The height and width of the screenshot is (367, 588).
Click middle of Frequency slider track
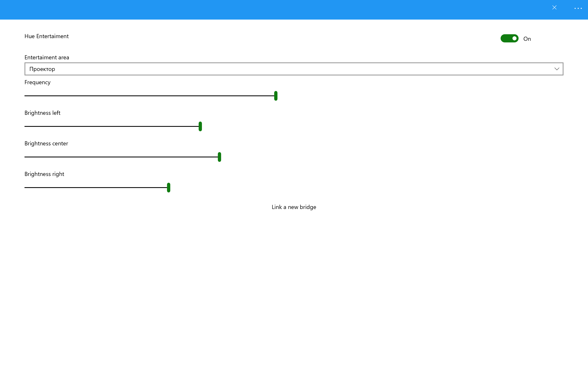click(x=149, y=96)
